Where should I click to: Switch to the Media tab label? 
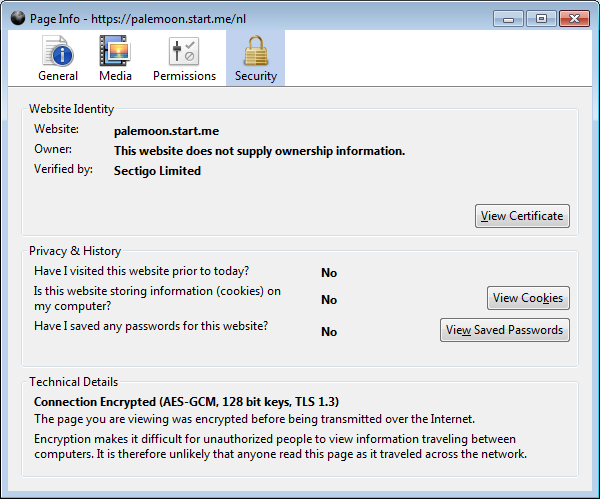(x=115, y=76)
